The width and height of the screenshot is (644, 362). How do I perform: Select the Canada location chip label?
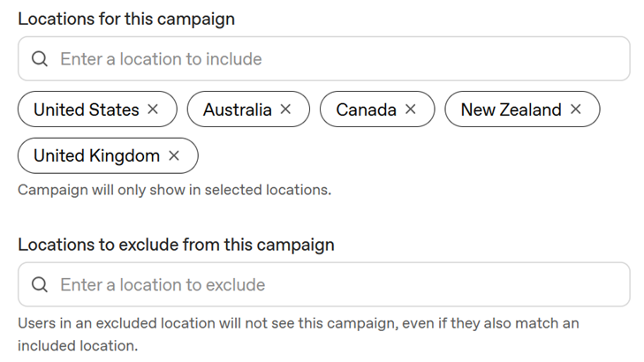coord(367,109)
